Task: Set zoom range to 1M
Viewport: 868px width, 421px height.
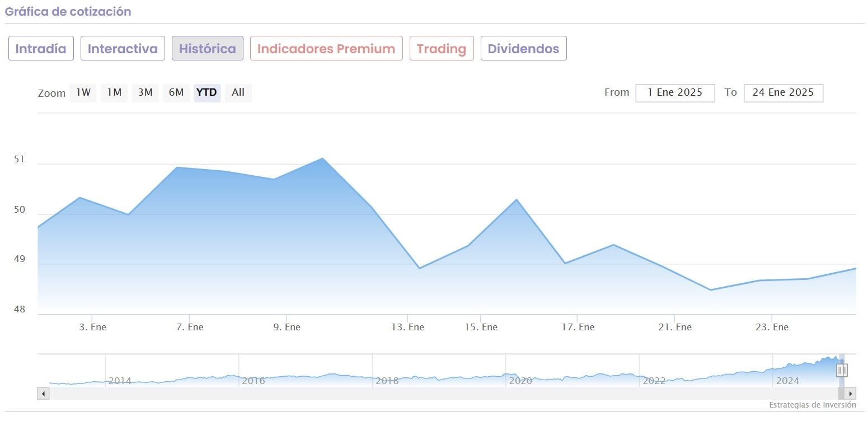Action: [114, 93]
